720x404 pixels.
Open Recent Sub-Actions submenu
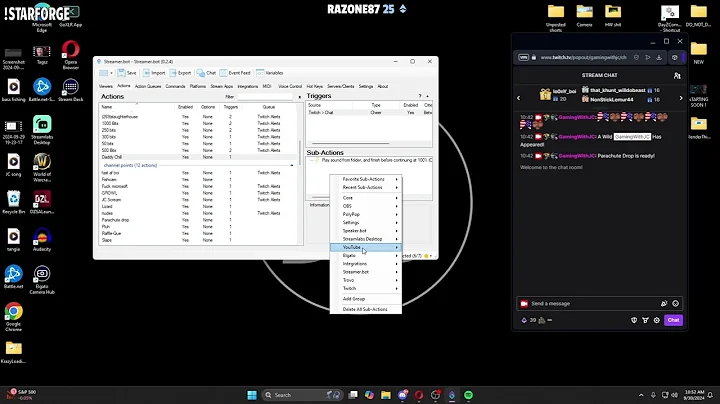point(366,187)
